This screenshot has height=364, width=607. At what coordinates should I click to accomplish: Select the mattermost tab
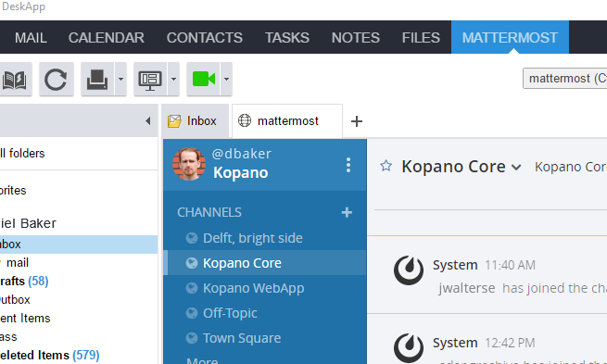(x=287, y=121)
